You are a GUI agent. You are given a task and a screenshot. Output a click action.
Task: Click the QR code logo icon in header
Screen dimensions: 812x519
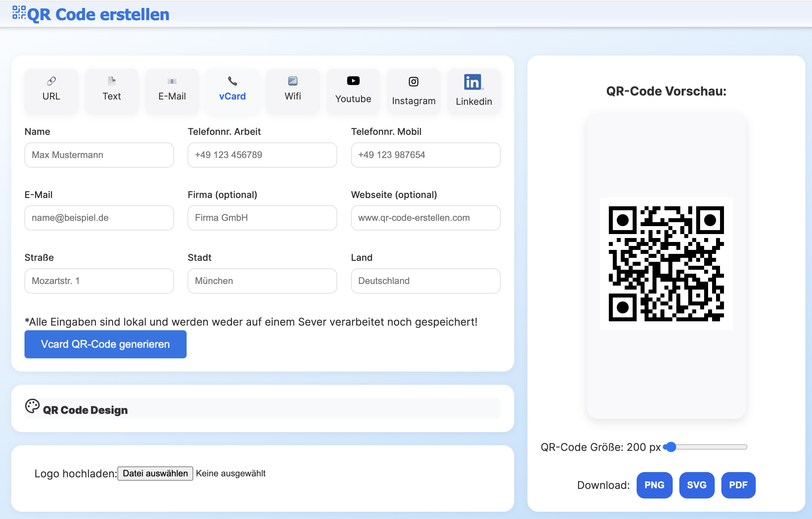pyautogui.click(x=19, y=13)
